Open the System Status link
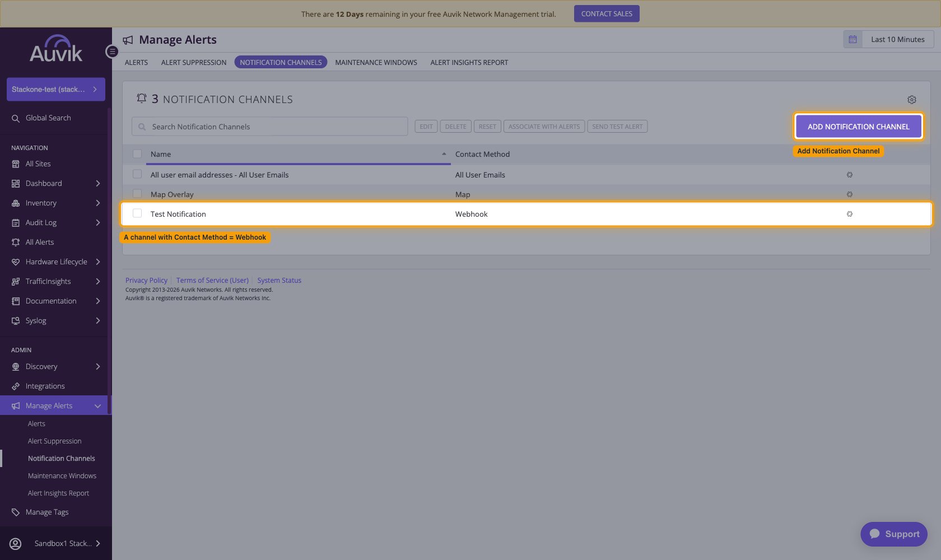Screen dimensions: 941x560 [x=279, y=281]
